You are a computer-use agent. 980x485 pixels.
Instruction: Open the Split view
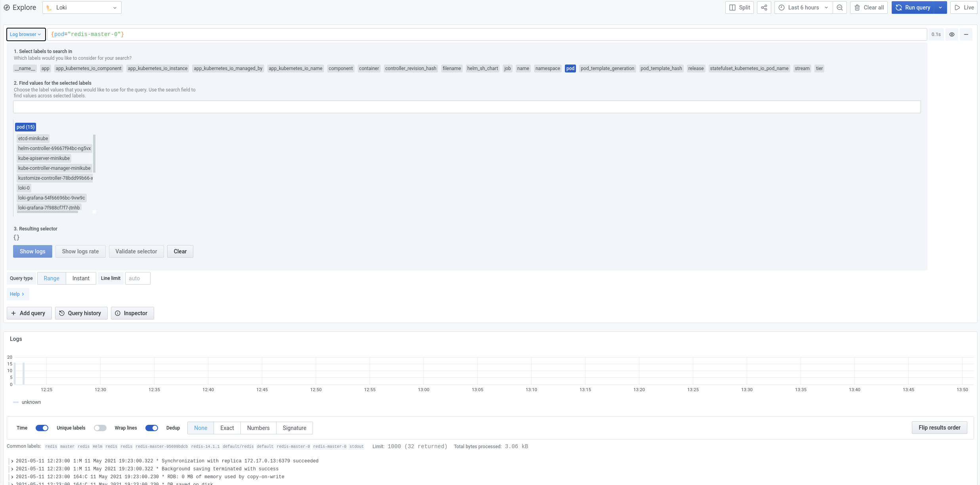click(739, 7)
